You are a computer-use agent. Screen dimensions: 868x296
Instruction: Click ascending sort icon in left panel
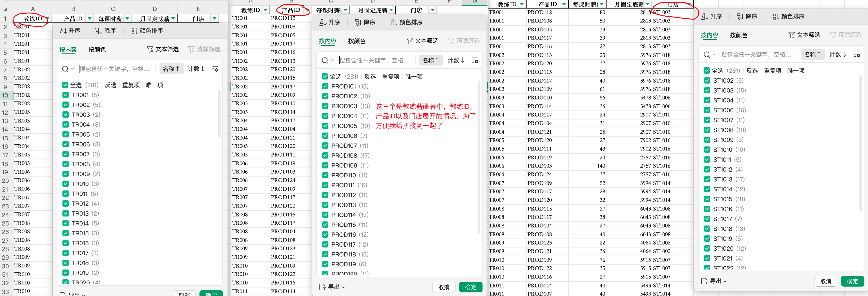tap(63, 31)
